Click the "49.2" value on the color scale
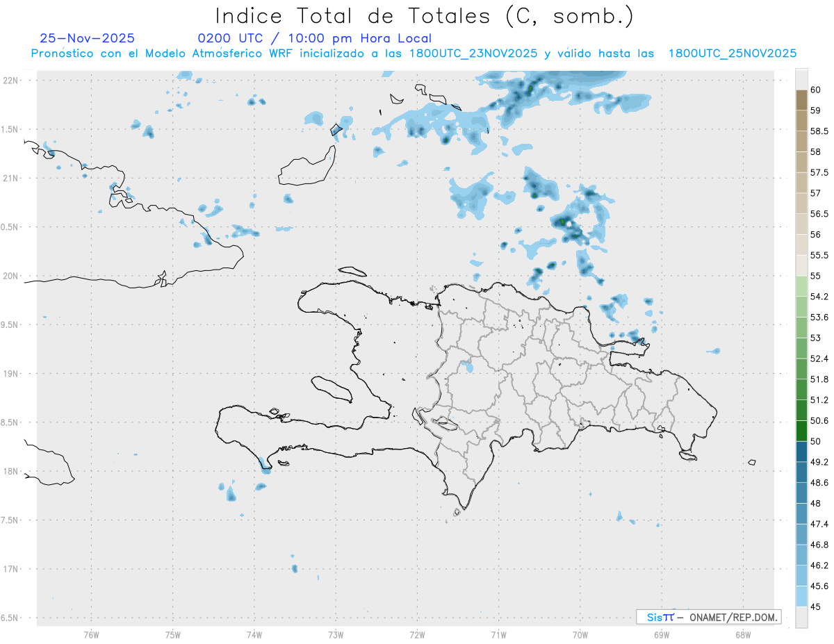Screen dimensions: 834x644 tap(819, 462)
